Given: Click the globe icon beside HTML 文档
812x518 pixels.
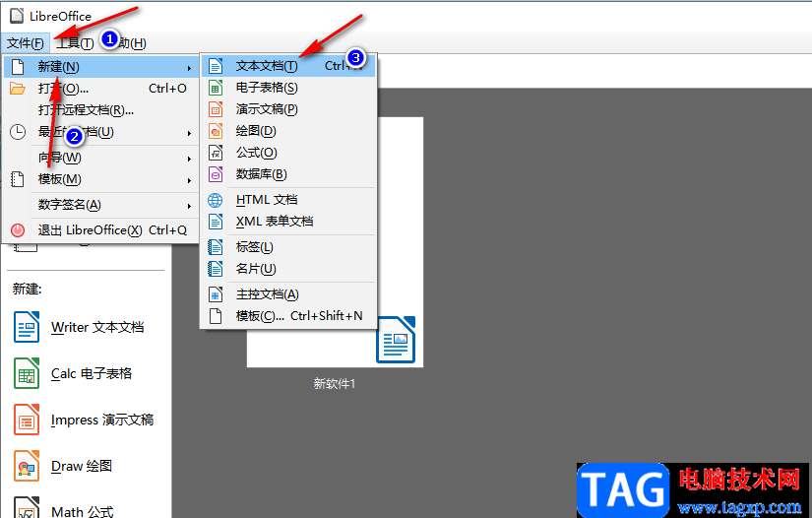Looking at the screenshot, I should pos(216,200).
